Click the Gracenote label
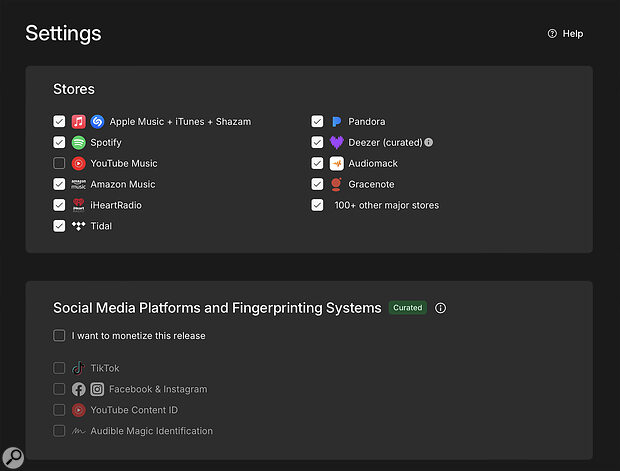The width and height of the screenshot is (620, 471). click(x=371, y=184)
